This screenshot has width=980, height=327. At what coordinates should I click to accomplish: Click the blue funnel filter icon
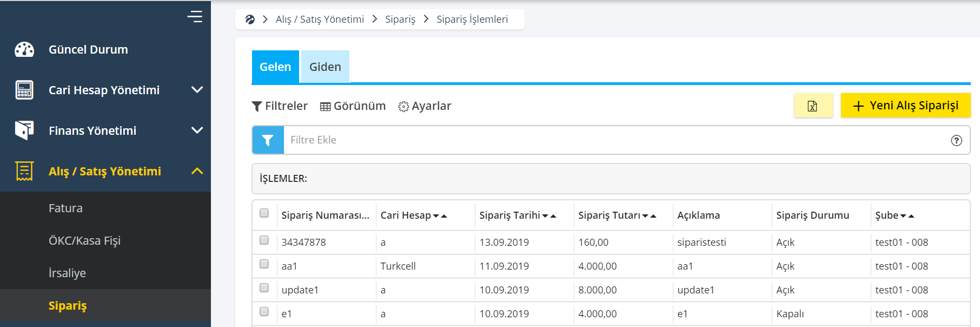point(268,140)
